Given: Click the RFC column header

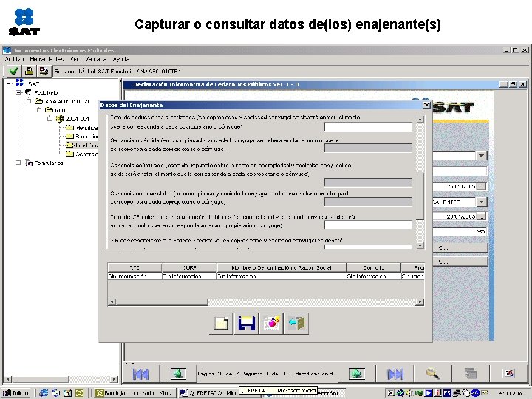Looking at the screenshot, I should tap(134, 267).
